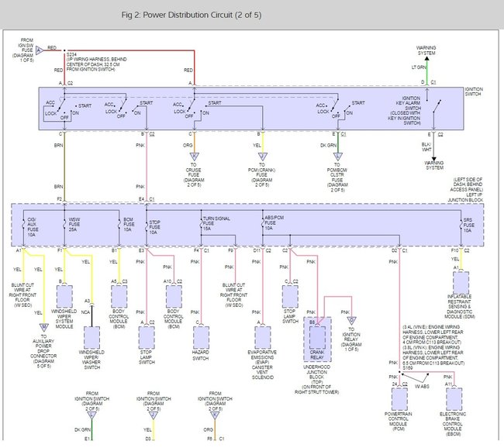Click connector K triangle above 'TO CRUISE FUSE'
The height and width of the screenshot is (448, 504).
[x=194, y=157]
